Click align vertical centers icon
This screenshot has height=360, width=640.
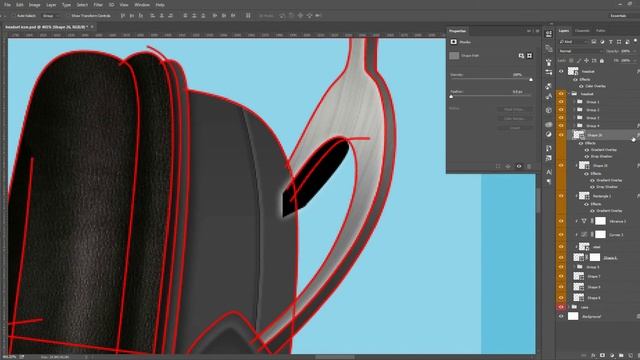[132, 16]
